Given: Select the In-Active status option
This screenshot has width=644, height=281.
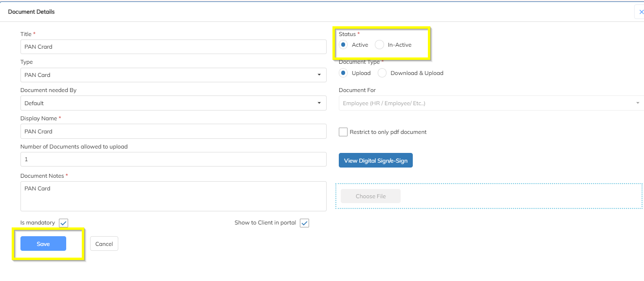Looking at the screenshot, I should click(380, 45).
